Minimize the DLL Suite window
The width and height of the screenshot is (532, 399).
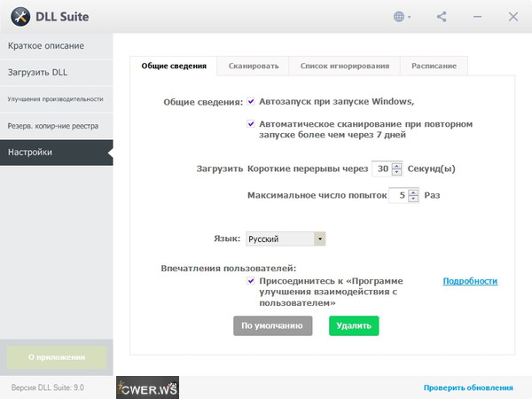(x=478, y=17)
